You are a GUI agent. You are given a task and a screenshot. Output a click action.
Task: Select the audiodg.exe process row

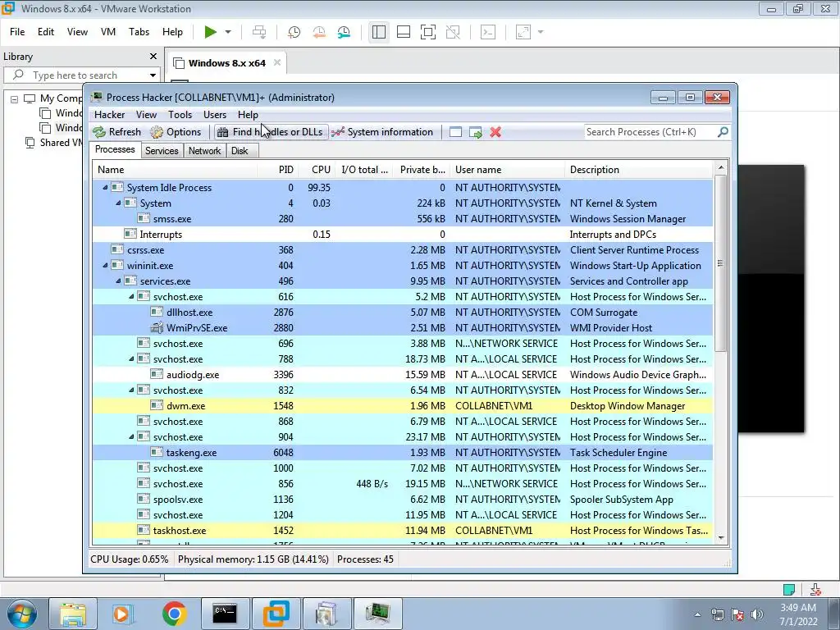(x=402, y=375)
